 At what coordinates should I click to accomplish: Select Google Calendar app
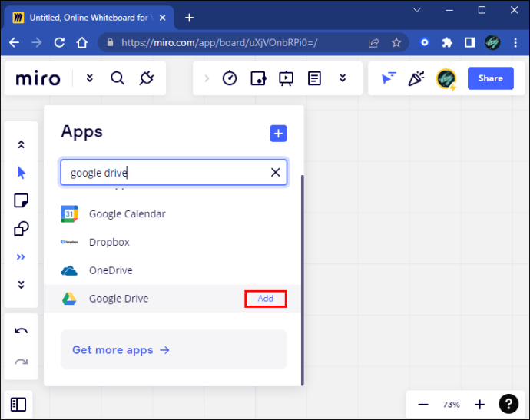pos(172,214)
